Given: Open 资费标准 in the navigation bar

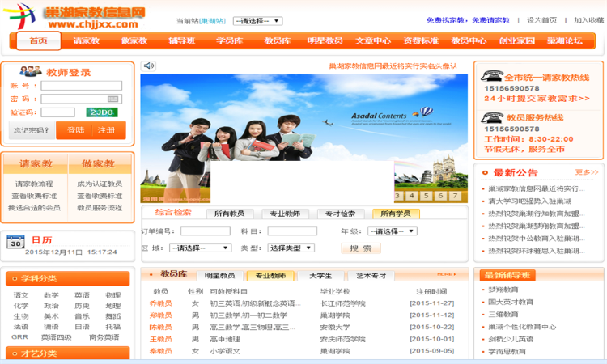Looking at the screenshot, I should [x=421, y=41].
